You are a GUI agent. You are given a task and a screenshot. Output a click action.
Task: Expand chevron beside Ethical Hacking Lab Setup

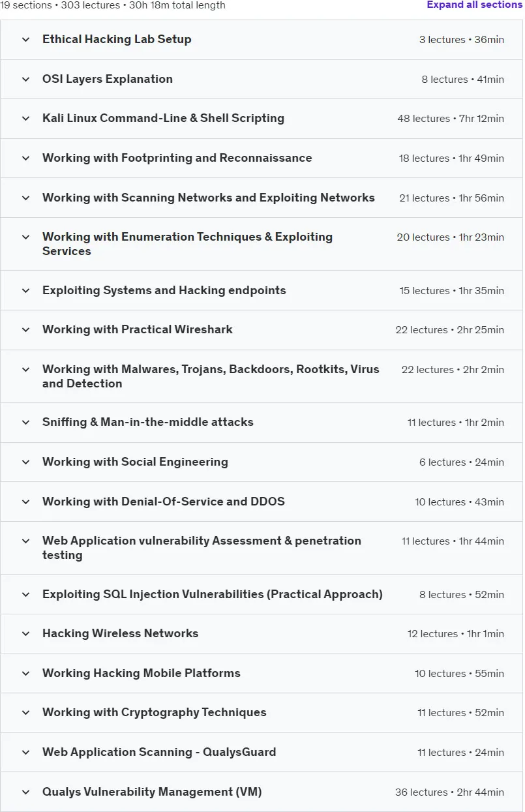26,40
